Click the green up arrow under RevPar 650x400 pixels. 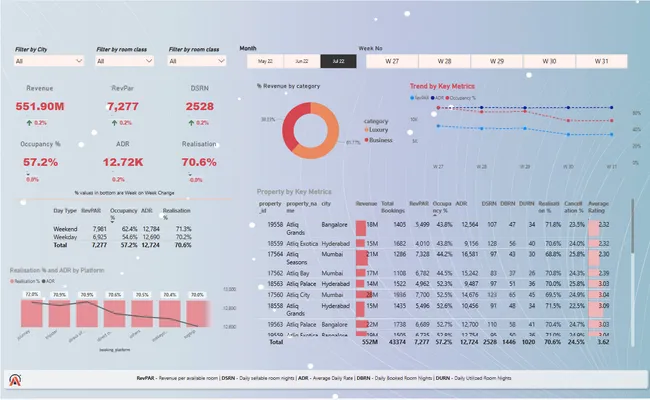click(x=114, y=123)
